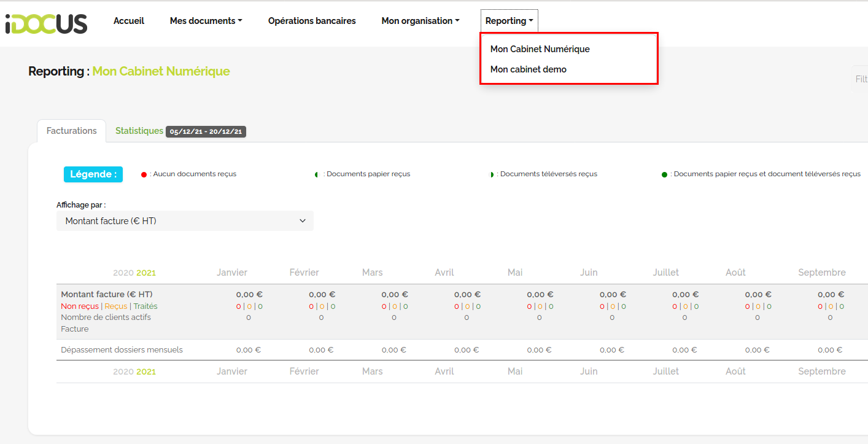Screen dimensions: 868x444
Task: Collapse the Reporting dropdown
Action: pos(509,21)
